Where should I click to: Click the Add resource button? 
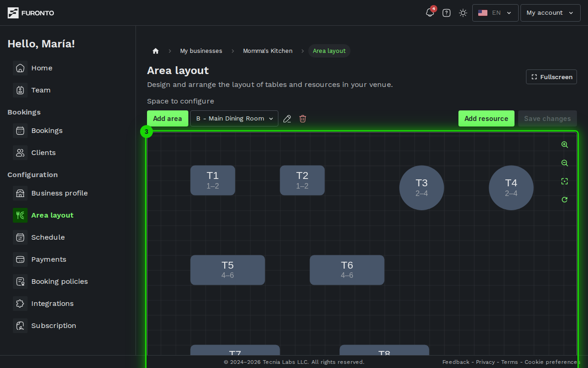(486, 118)
